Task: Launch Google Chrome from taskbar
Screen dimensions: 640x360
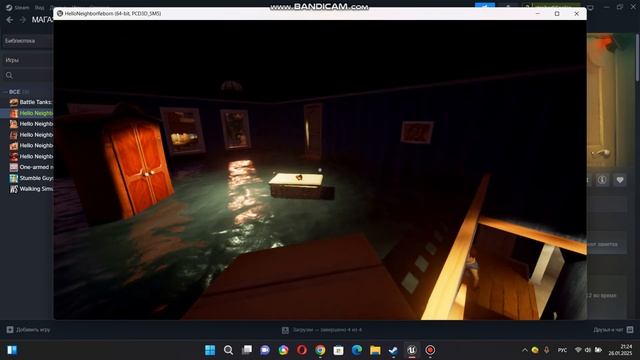Action: 320,350
